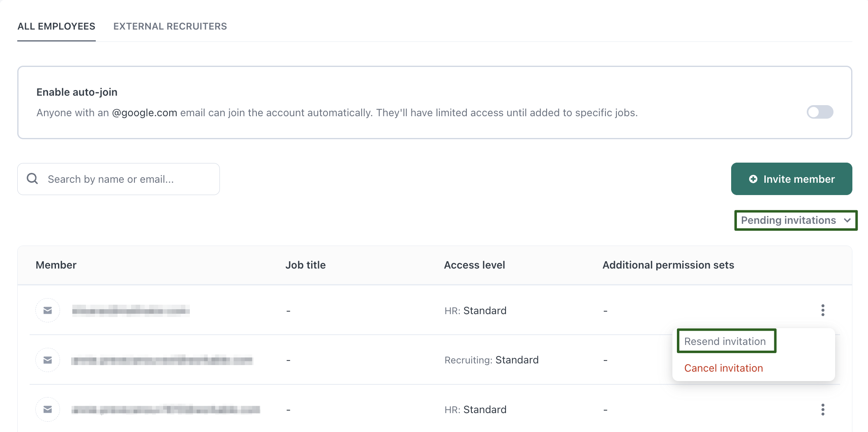Screen dimensions: 868x432
Task: Toggle the Enable auto-join switch
Action: coord(820,112)
